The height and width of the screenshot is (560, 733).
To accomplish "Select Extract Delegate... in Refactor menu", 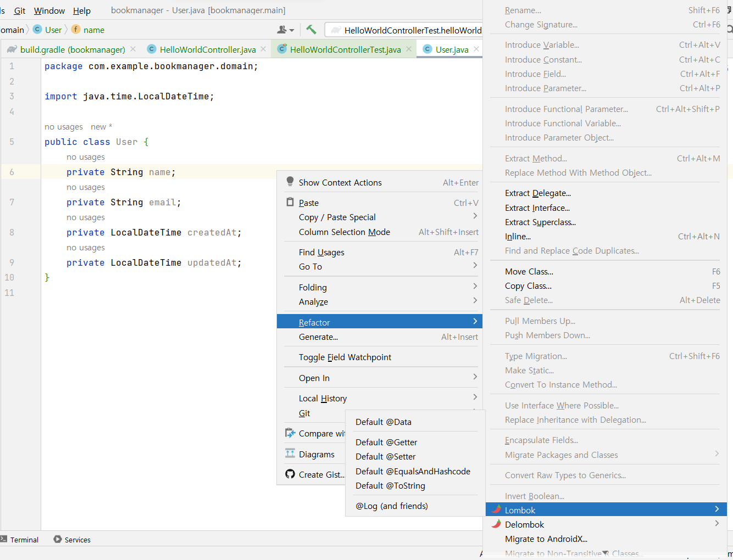I will point(606,193).
